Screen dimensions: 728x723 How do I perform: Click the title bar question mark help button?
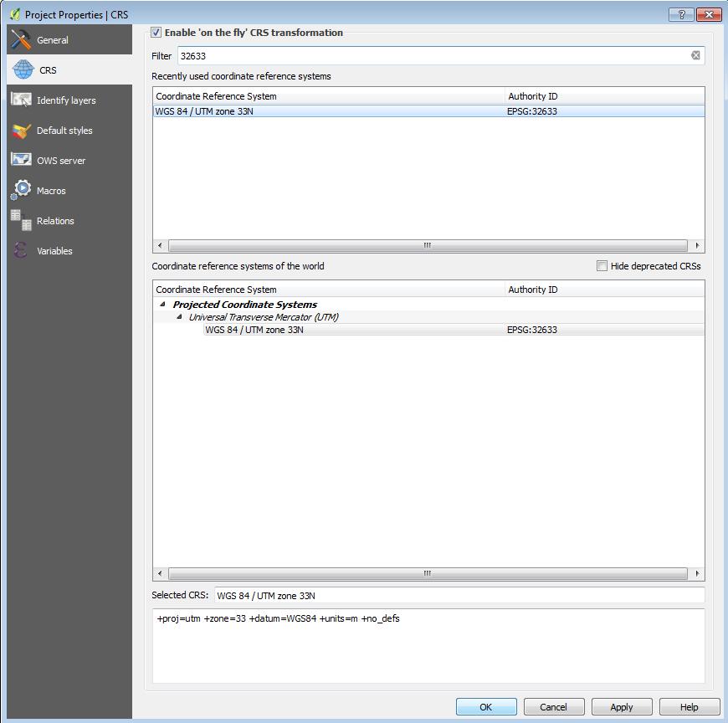(681, 14)
